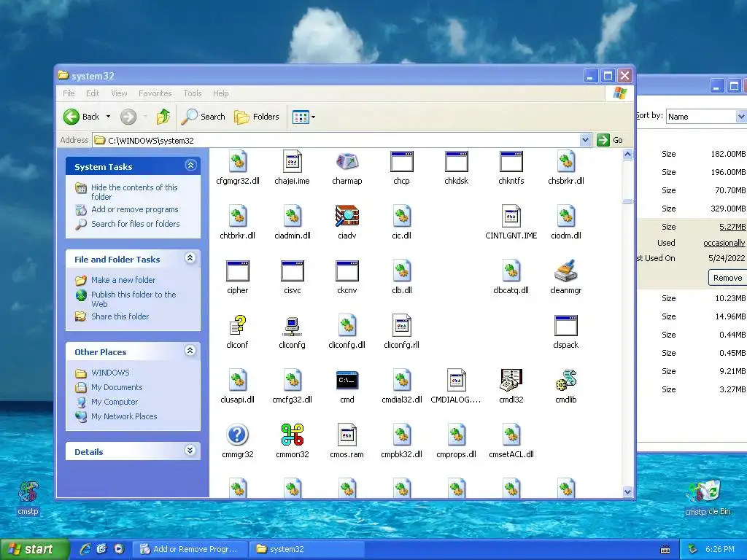
Task: Click Make a new folder link
Action: click(x=123, y=280)
